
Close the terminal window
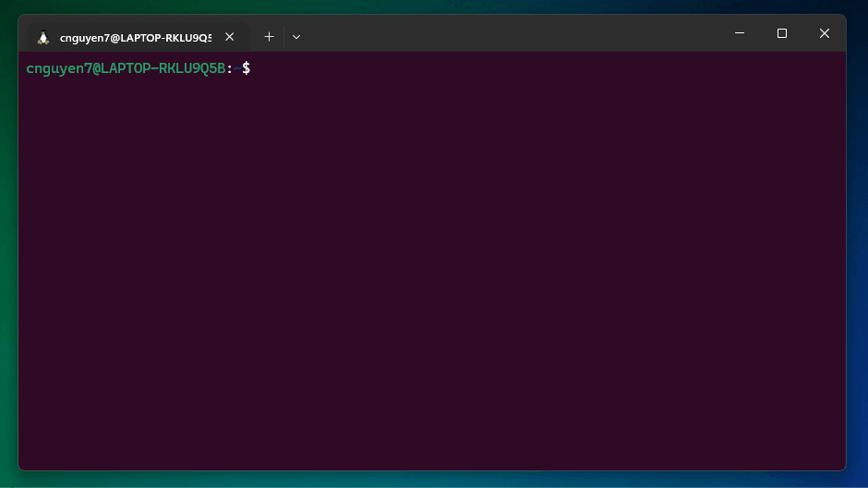[825, 33]
